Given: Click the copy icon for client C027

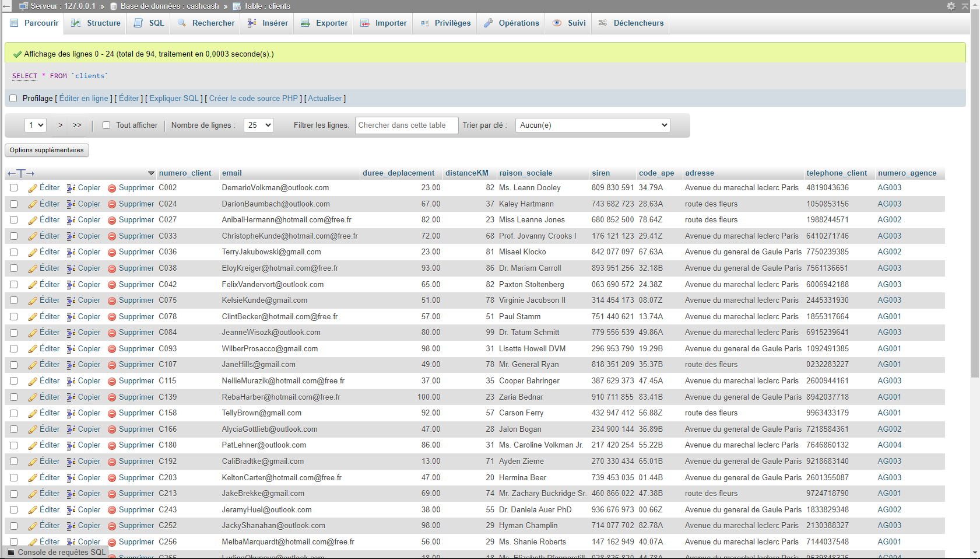Looking at the screenshot, I should (71, 220).
